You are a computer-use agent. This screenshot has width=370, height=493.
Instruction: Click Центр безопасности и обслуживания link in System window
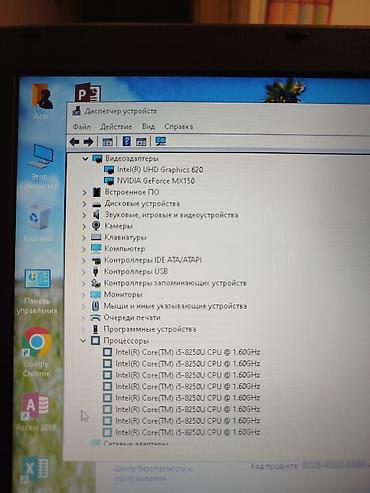[x=153, y=473]
